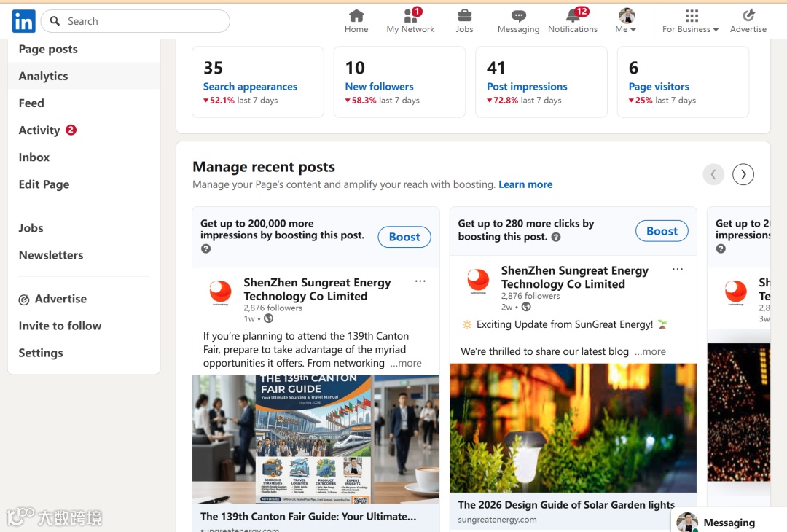Expand Exciting Update post with ...more
Screen dimensions: 787x532
[x=650, y=351]
